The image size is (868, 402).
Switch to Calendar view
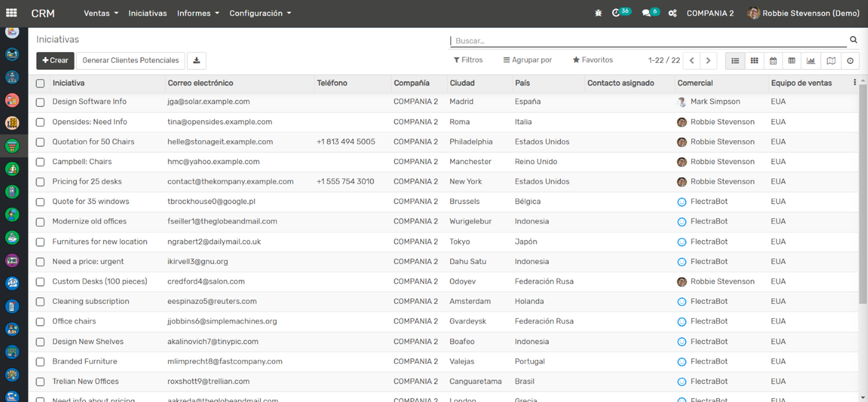click(x=773, y=61)
